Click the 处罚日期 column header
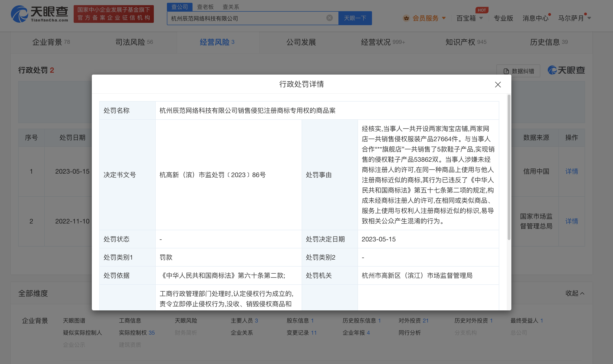 coord(72,137)
